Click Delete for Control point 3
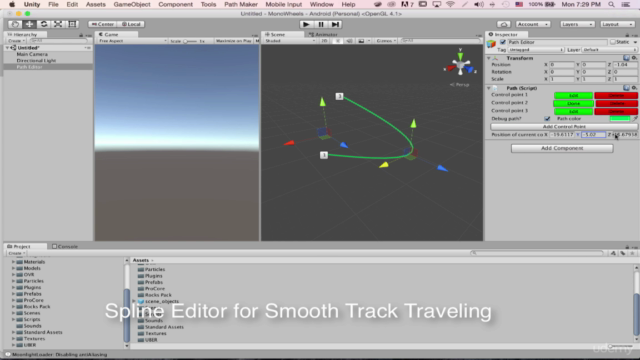The height and width of the screenshot is (360, 640). click(x=616, y=111)
